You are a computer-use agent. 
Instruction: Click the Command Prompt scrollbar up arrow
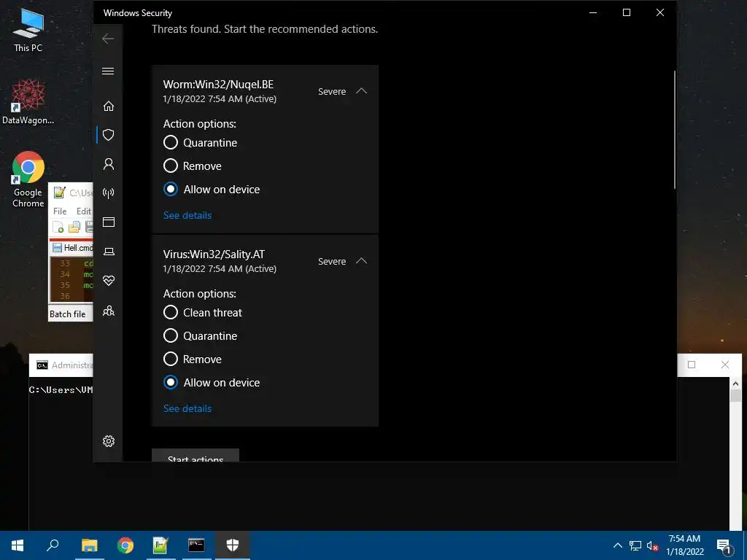pyautogui.click(x=735, y=384)
